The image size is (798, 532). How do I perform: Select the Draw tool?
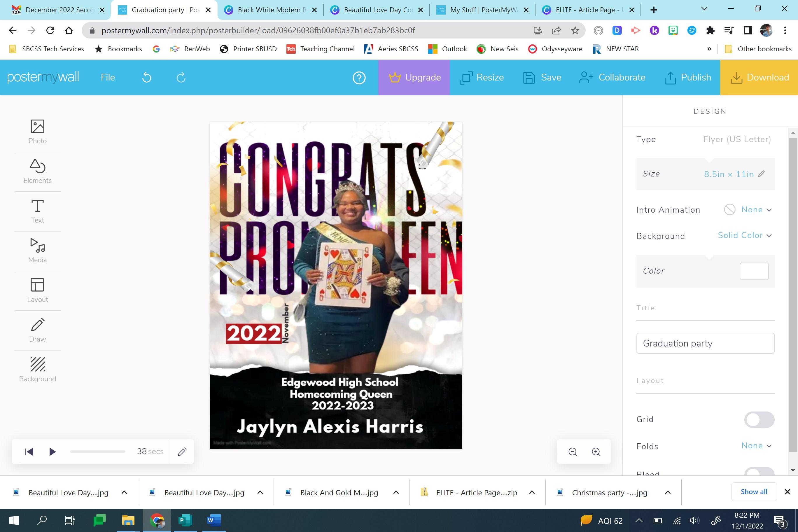click(x=37, y=330)
